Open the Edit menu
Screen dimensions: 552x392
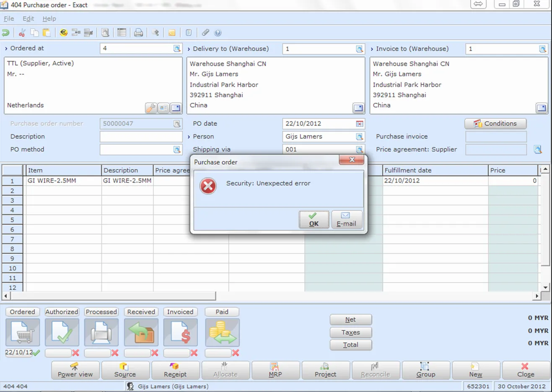[x=28, y=18]
